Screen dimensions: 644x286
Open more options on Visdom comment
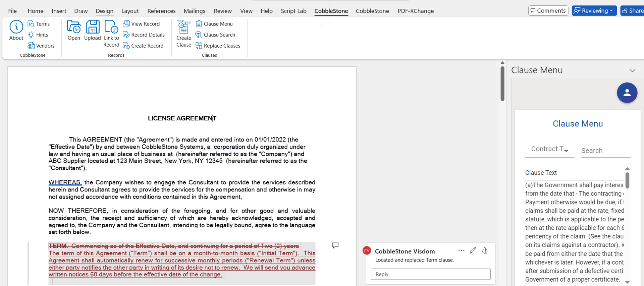pyautogui.click(x=462, y=250)
